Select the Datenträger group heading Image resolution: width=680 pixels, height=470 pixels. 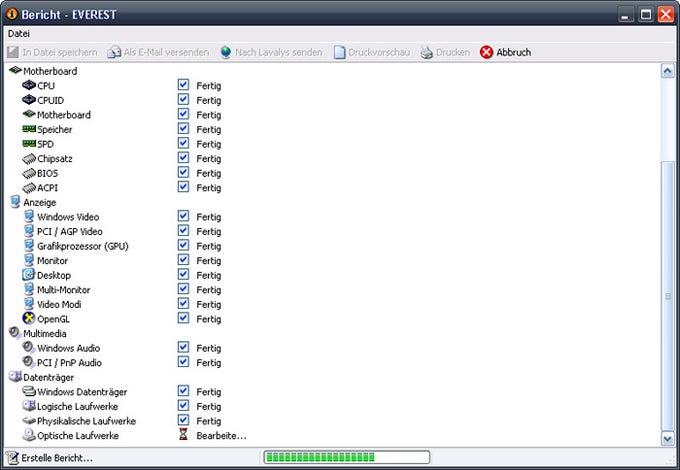[x=49, y=377]
